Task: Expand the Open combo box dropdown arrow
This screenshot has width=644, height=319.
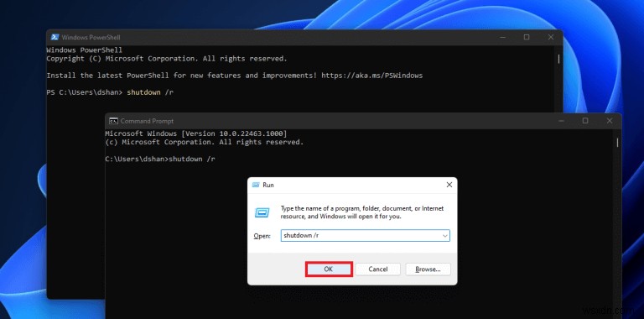Action: (444, 236)
